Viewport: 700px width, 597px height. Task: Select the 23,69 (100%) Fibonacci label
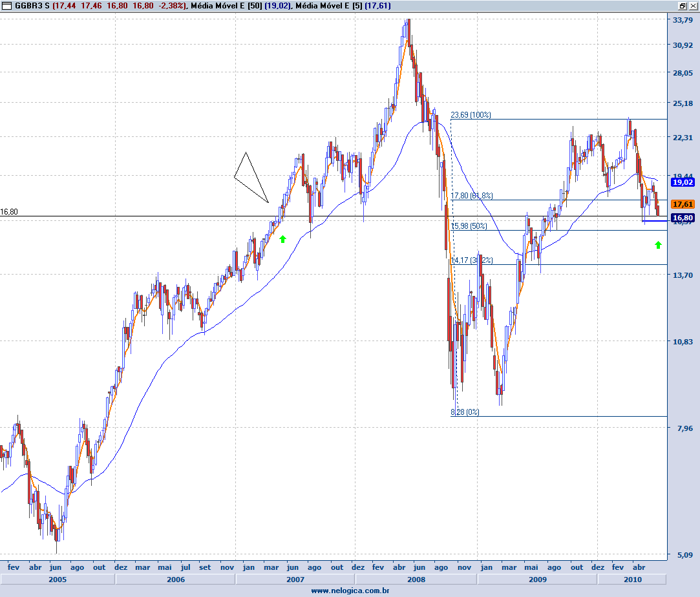(x=471, y=114)
